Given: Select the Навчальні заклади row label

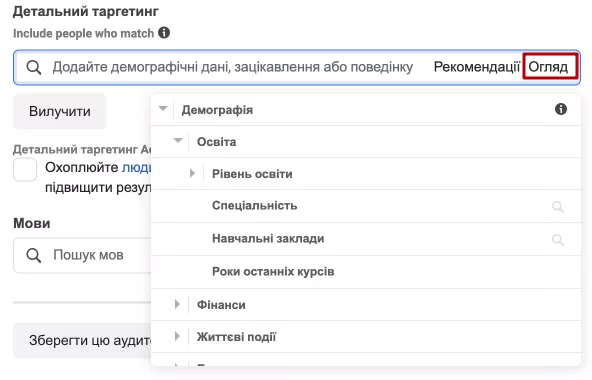Looking at the screenshot, I should (x=268, y=238).
